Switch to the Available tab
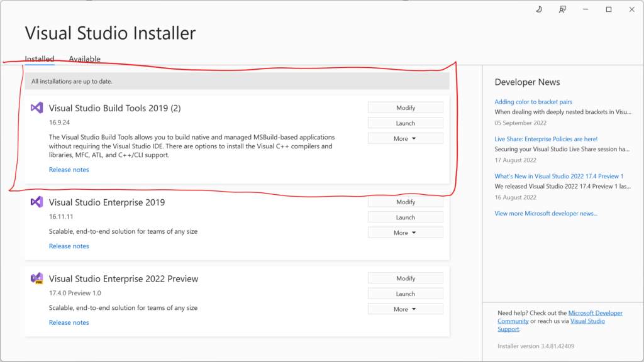Viewport: 644px width, 362px height. [x=85, y=58]
